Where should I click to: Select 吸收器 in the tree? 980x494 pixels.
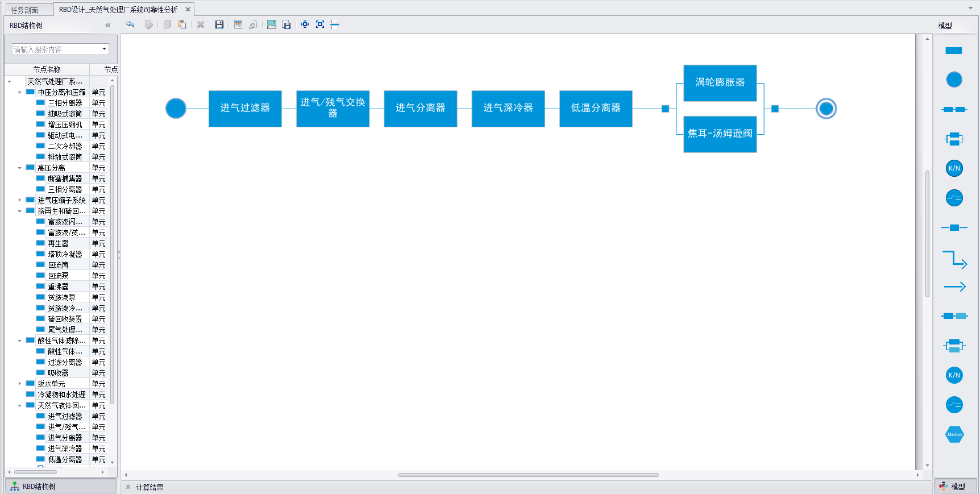tap(58, 373)
